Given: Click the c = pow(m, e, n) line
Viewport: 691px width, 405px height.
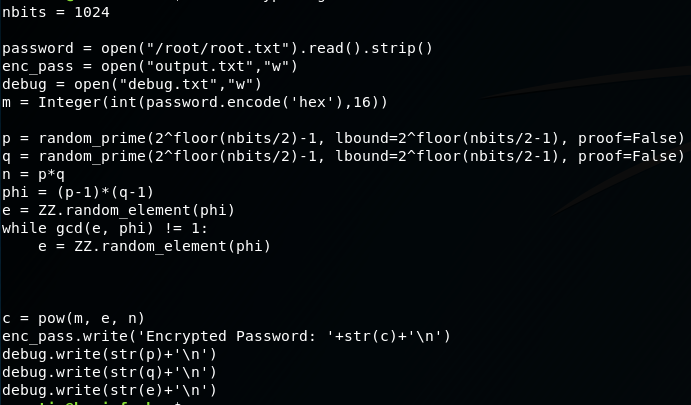Looking at the screenshot, I should click(x=74, y=318).
